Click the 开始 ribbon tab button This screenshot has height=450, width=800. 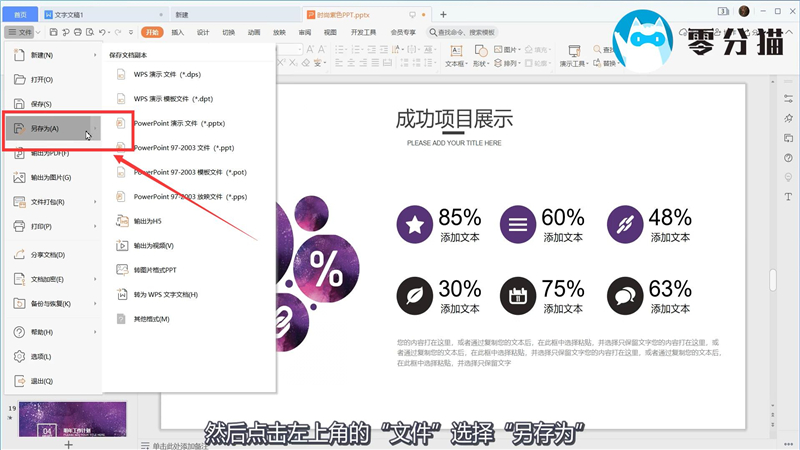(152, 32)
